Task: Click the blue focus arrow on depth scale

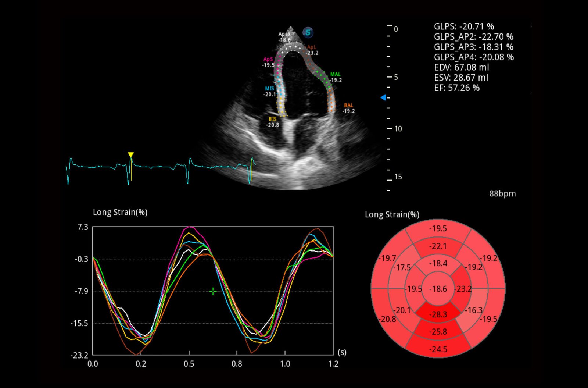Action: pyautogui.click(x=383, y=97)
